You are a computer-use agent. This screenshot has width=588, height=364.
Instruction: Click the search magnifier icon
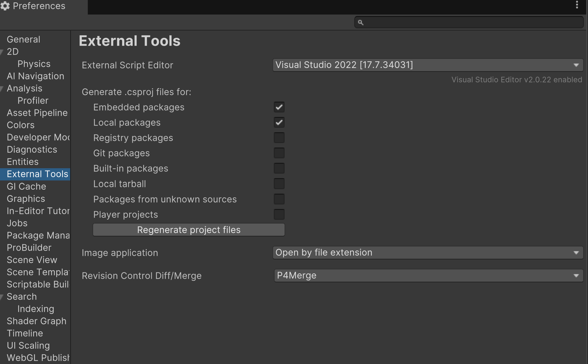[361, 22]
